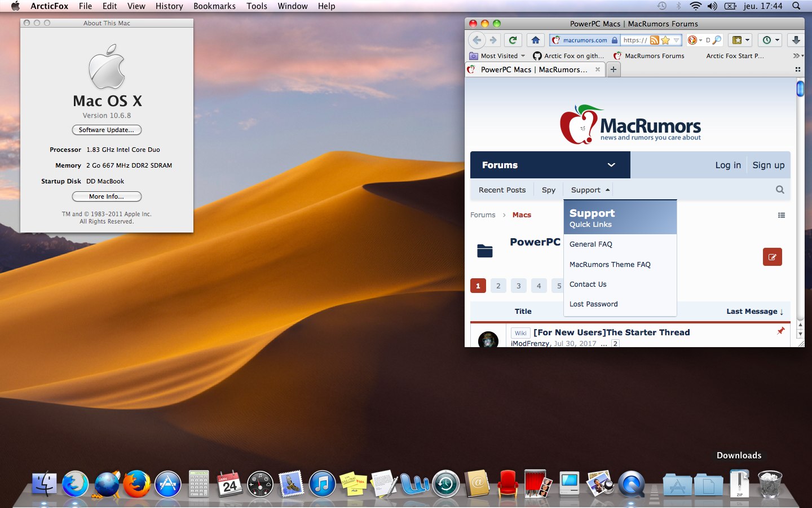This screenshot has height=508, width=812.
Task: Click the browser vertical scrollbar thumb
Action: point(800,89)
